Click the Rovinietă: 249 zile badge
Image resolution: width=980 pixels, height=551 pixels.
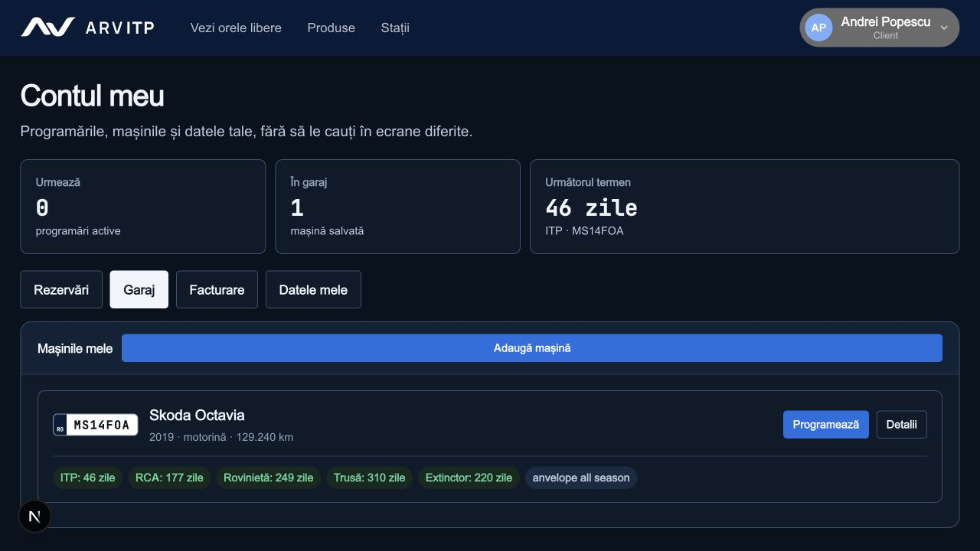(269, 478)
